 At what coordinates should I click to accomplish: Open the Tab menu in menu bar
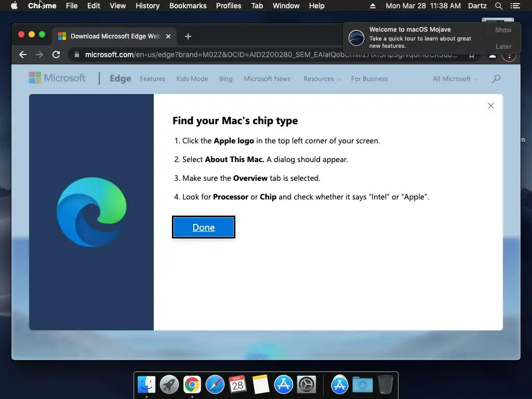(257, 6)
